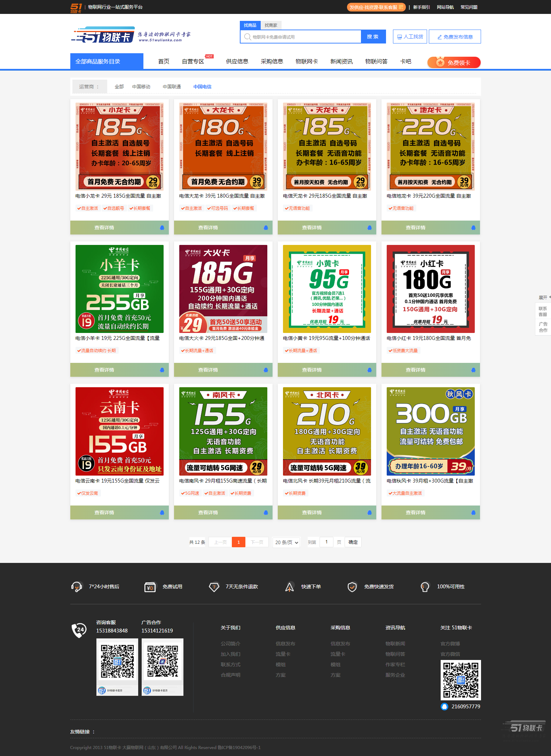This screenshot has height=756, width=551.
Task: Click the 发供应·找资源·联系客服 banner
Action: 376,7
